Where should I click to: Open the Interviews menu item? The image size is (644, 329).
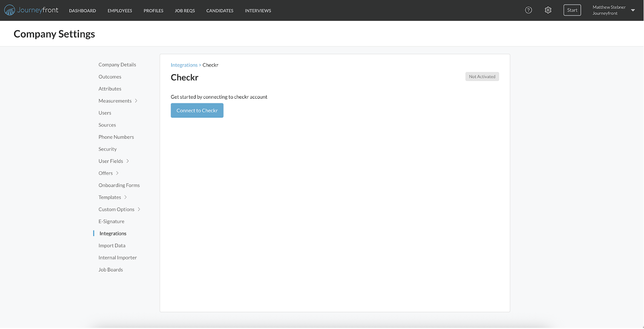[258, 11]
